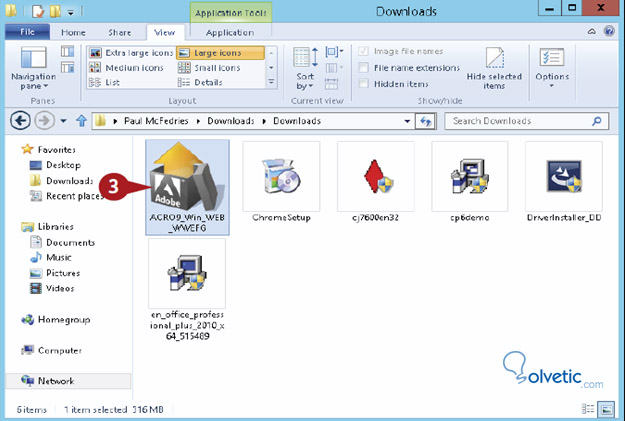Toggle the Details pane icon
The height and width of the screenshot is (421, 625).
(x=67, y=67)
